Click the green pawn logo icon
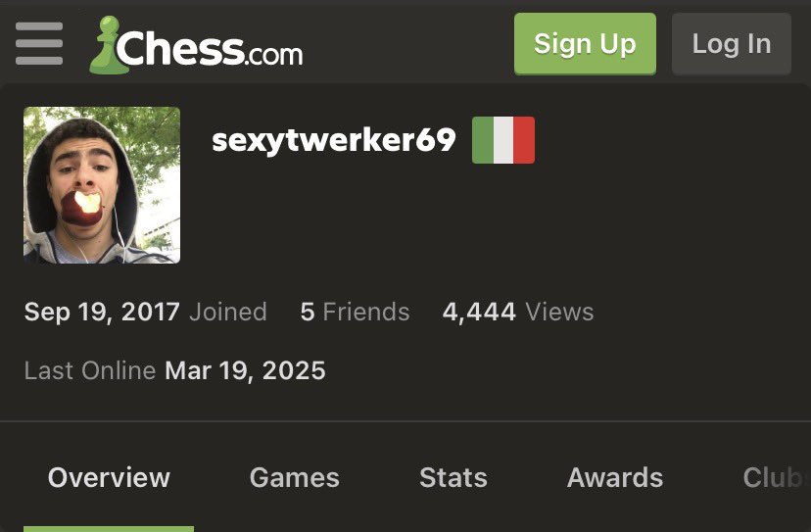 (x=109, y=45)
